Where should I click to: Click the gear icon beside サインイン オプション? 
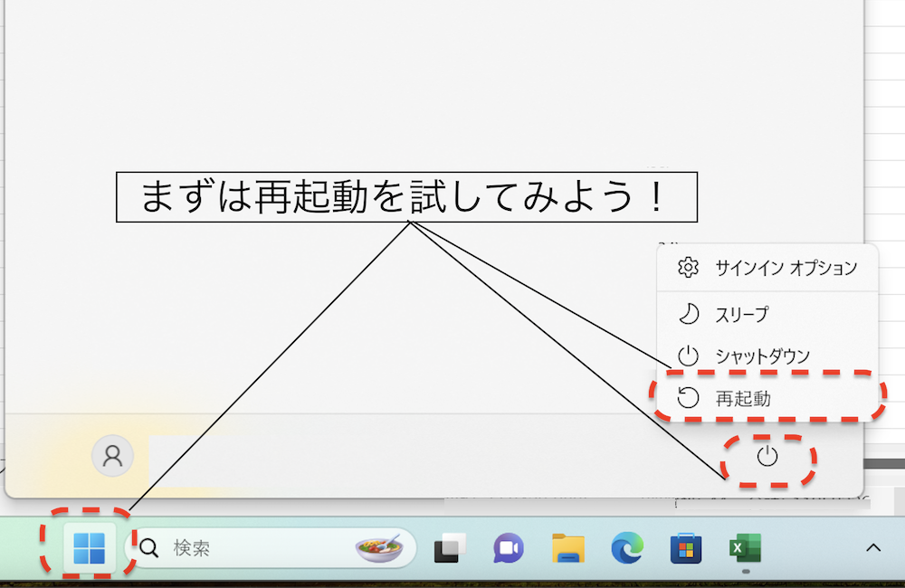click(x=689, y=268)
